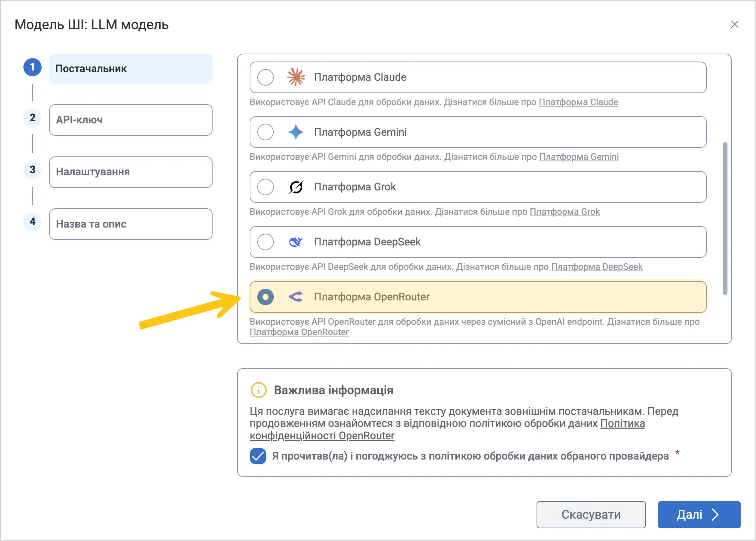Click the Платформа OpenRouter option label

point(372,297)
